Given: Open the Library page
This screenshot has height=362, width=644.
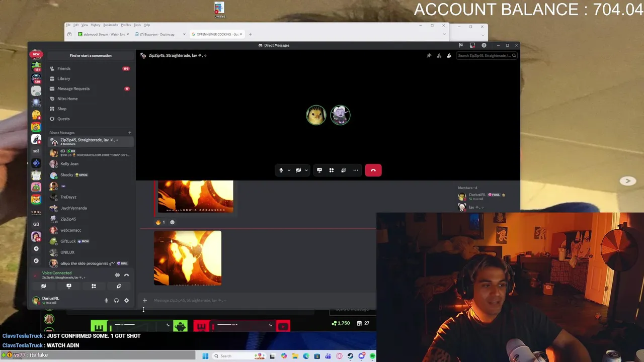Looking at the screenshot, I should [x=90, y=78].
